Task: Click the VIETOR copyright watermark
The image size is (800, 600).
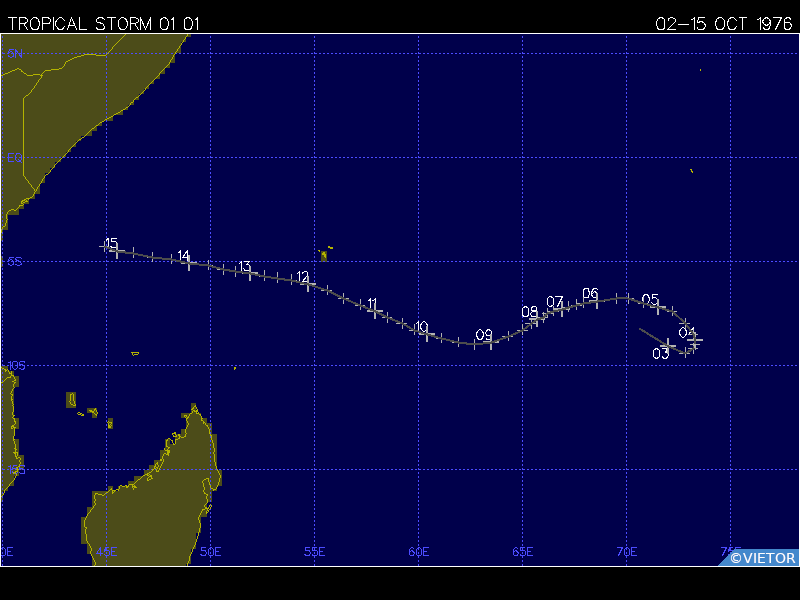Action: [x=762, y=558]
